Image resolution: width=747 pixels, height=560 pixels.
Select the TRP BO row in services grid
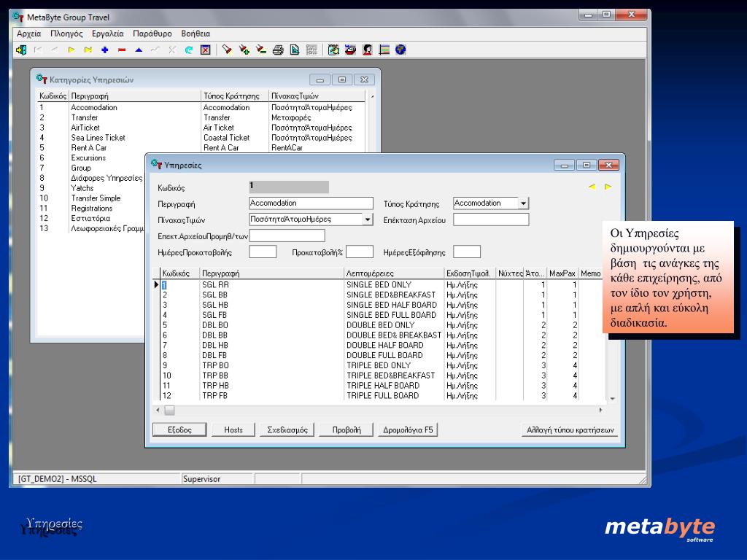click(379, 366)
